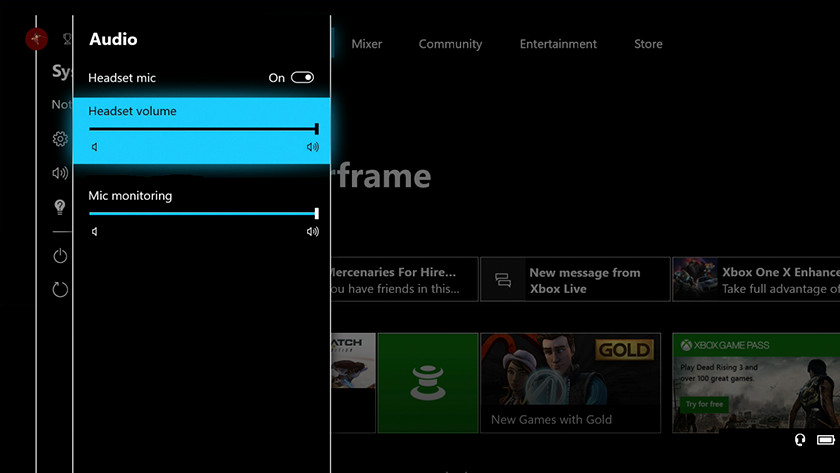Navigate to the Store tab
The height and width of the screenshot is (473, 840).
tap(648, 44)
